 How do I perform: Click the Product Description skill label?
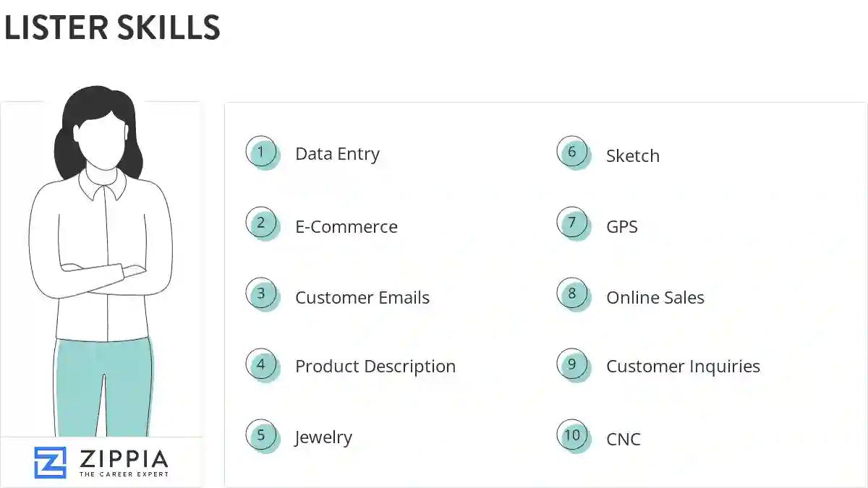[x=375, y=367]
